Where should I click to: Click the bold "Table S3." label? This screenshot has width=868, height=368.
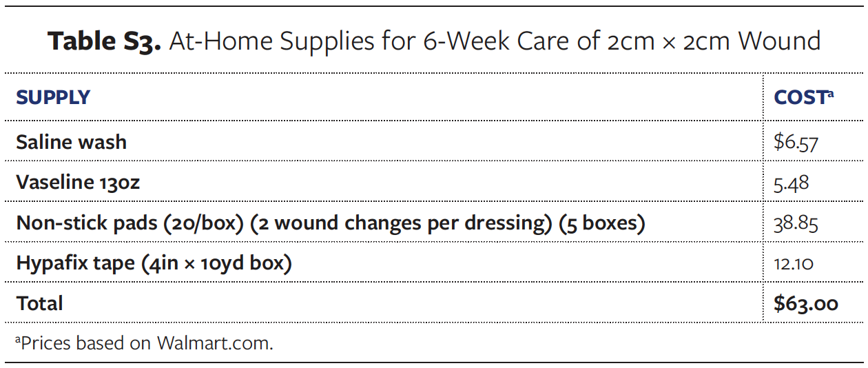pyautogui.click(x=104, y=42)
